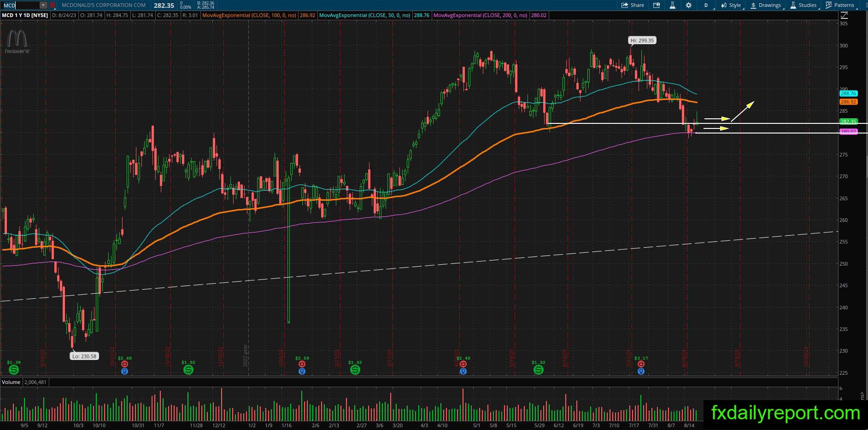This screenshot has height=430, width=868.
Task: Open chart settings with the gear icon
Action: coord(689,5)
